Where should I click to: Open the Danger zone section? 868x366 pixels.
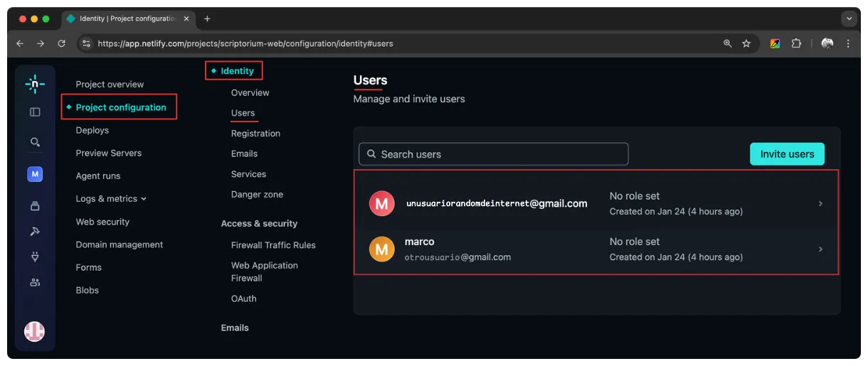coord(257,195)
